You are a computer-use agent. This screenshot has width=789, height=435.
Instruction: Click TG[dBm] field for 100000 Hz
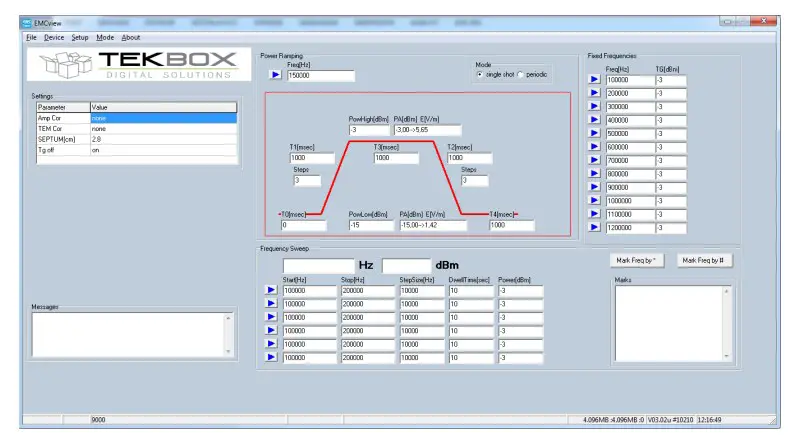pos(671,80)
